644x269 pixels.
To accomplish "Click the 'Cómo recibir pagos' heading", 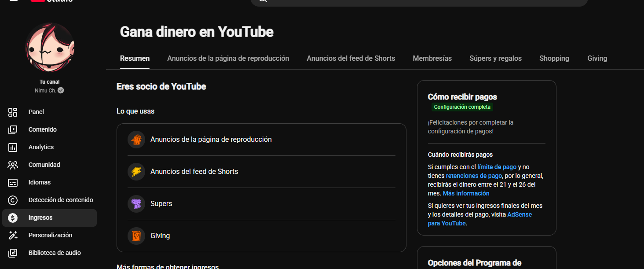I will tap(462, 97).
